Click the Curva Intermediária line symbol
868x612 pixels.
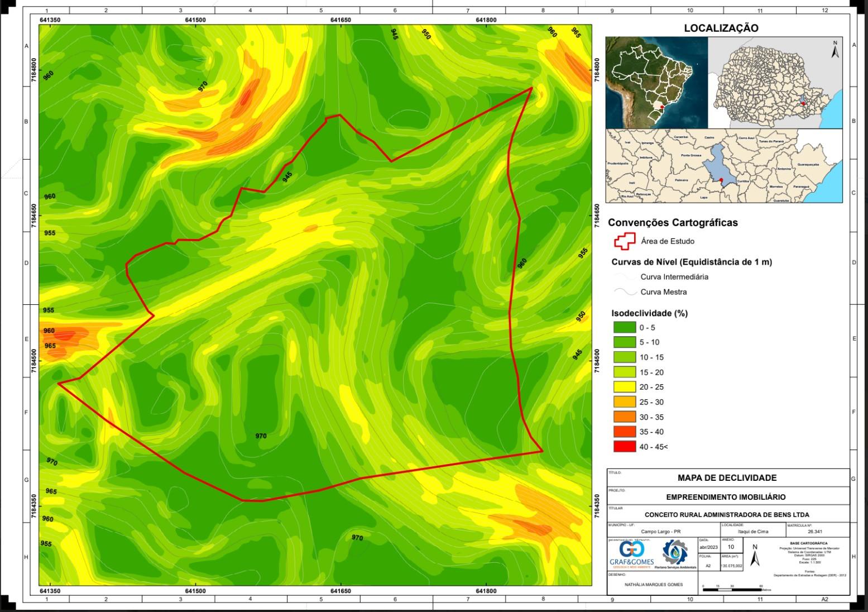point(625,277)
